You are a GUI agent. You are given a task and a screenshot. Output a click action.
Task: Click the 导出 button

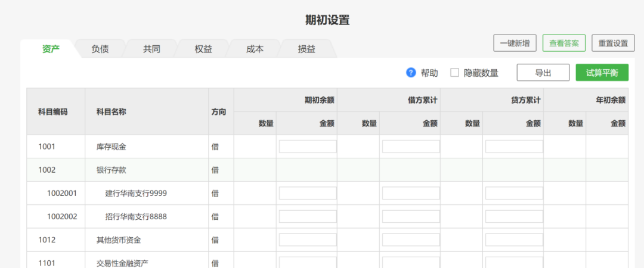(x=543, y=73)
